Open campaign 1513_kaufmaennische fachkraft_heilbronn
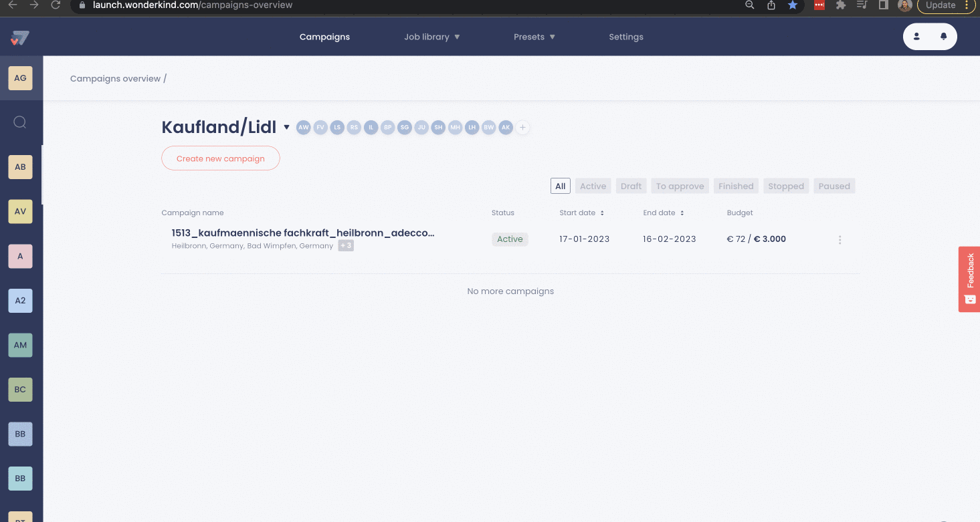 (303, 233)
